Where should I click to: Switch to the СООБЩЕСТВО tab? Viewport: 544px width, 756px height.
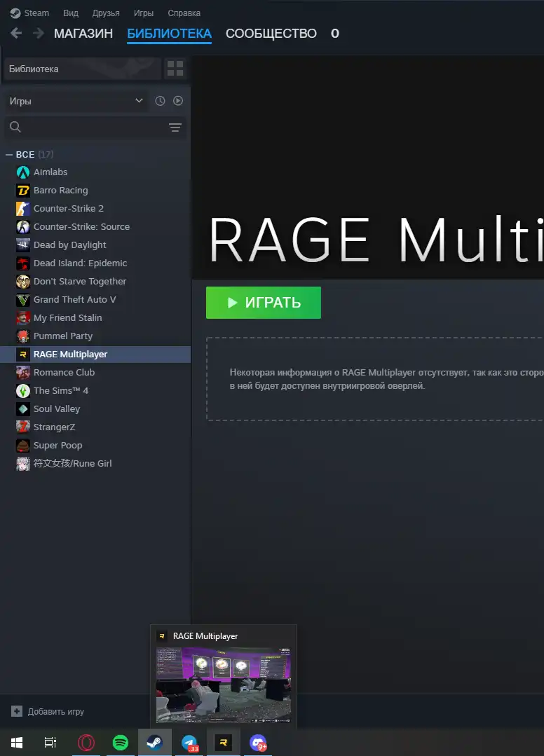(271, 33)
